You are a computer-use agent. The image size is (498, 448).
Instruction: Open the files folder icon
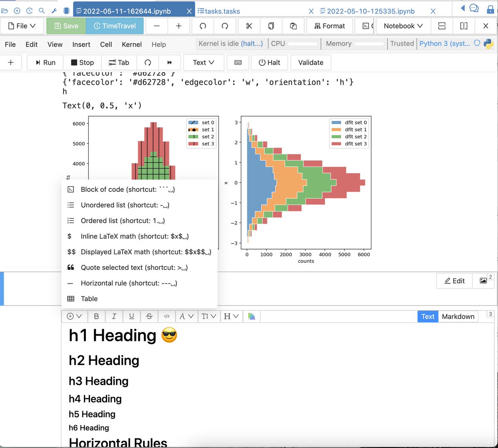click(5, 11)
